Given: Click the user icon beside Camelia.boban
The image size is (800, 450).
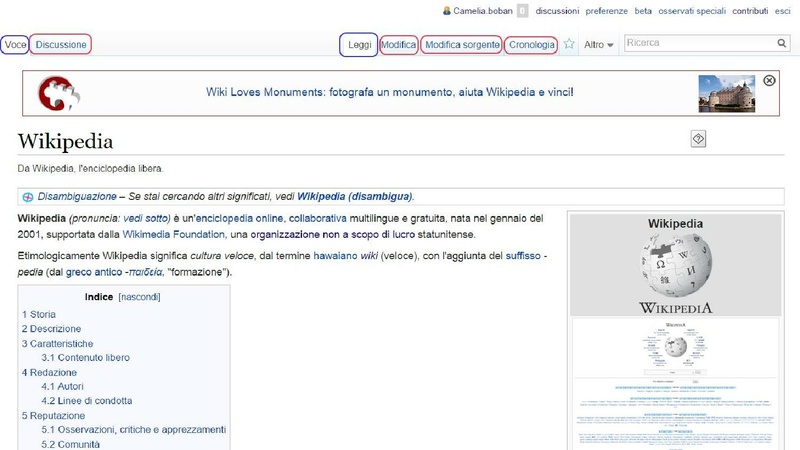Looking at the screenshot, I should [446, 11].
